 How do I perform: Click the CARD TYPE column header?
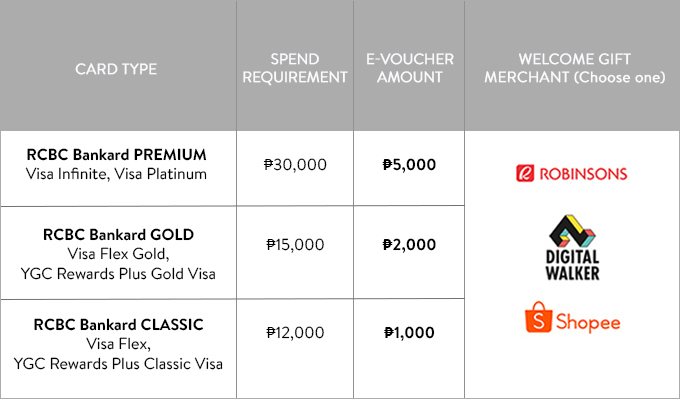[116, 69]
